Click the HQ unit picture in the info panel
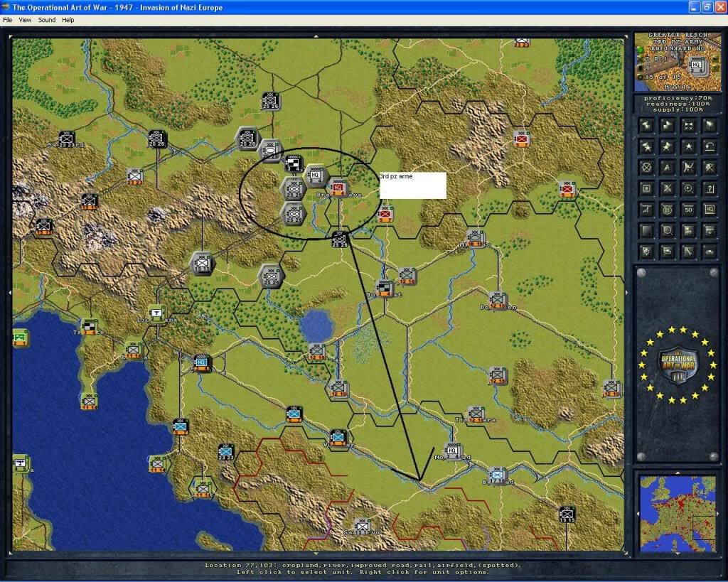 [x=697, y=65]
